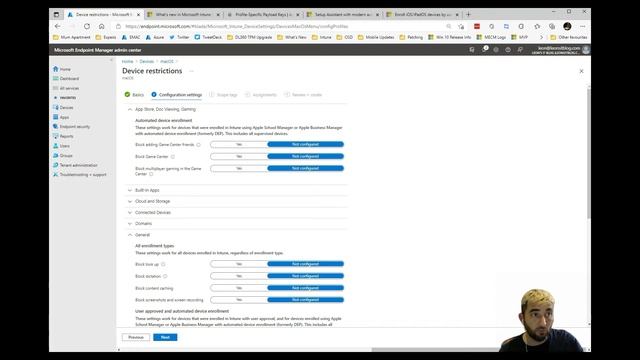Set Block Game Center to Yes
Screen dimensions: 640x360
(x=239, y=156)
